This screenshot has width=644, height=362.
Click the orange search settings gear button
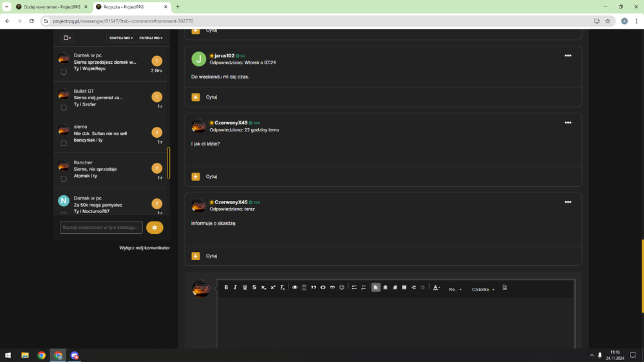[x=155, y=227]
